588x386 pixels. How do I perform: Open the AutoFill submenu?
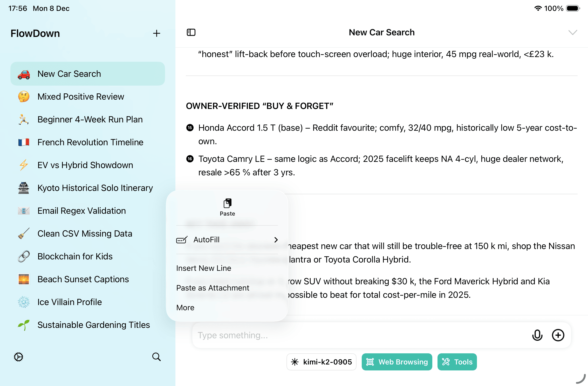click(x=227, y=240)
